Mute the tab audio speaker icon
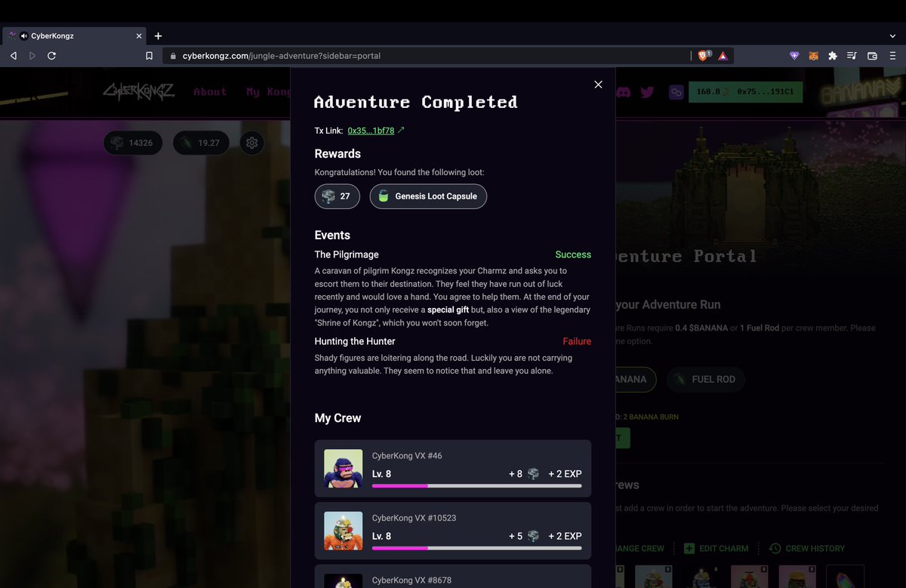 pos(23,35)
